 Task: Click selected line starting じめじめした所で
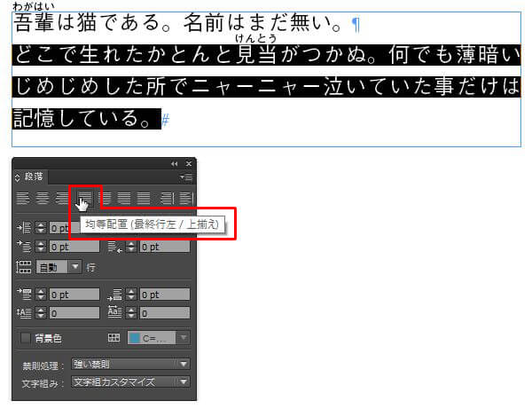pos(266,87)
